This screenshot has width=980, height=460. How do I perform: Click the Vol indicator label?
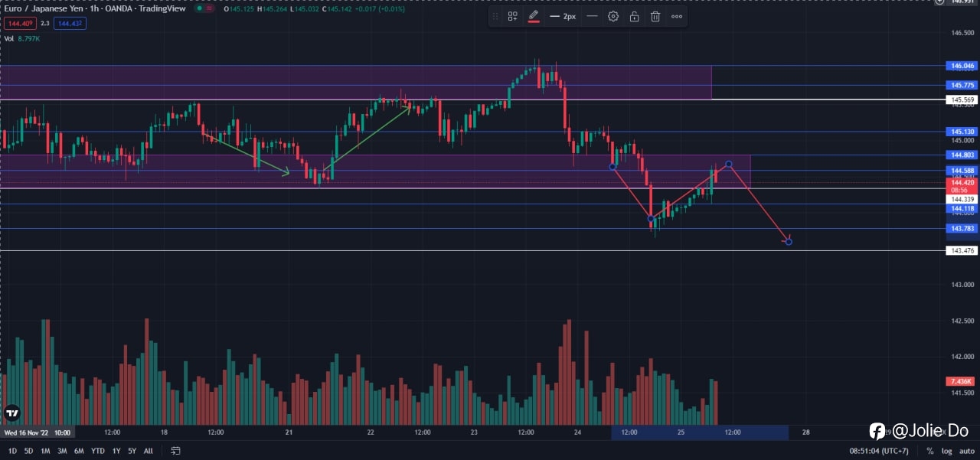coord(9,38)
